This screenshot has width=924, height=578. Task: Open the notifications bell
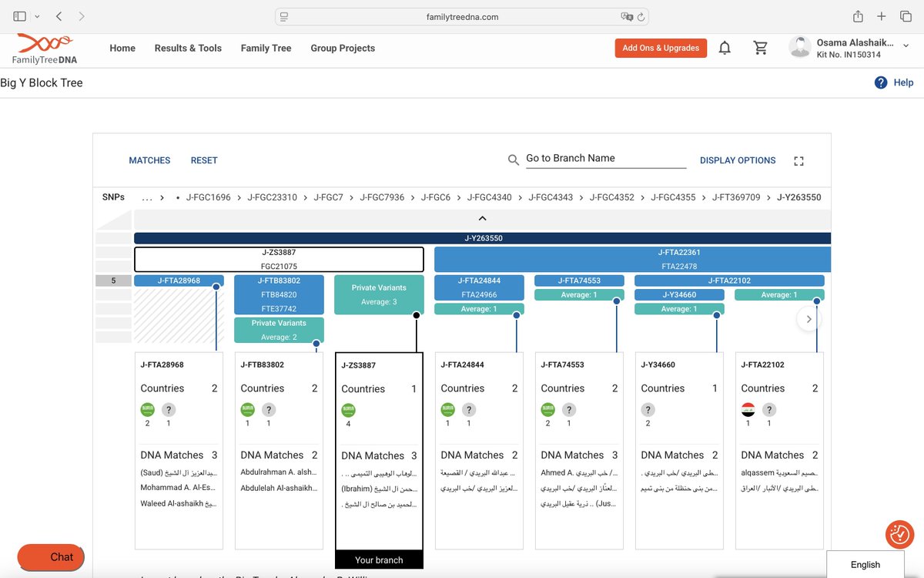tap(725, 48)
